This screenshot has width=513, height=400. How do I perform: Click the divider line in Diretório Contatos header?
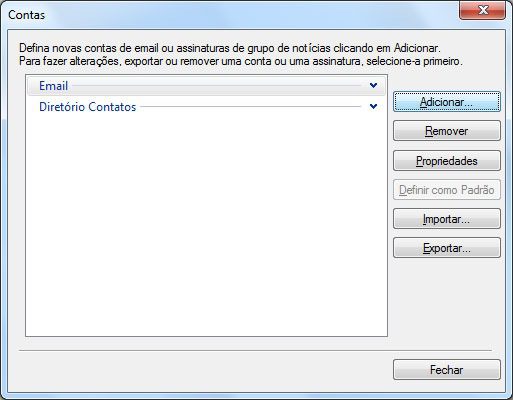coord(251,107)
